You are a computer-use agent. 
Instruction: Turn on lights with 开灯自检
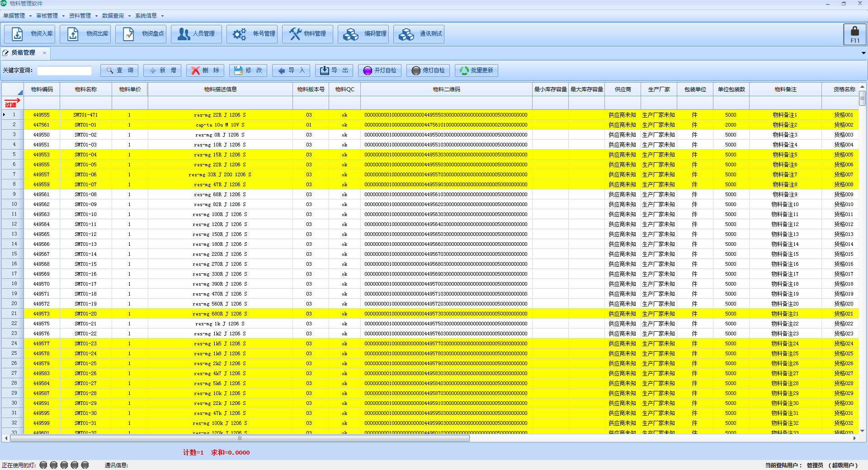click(x=380, y=70)
